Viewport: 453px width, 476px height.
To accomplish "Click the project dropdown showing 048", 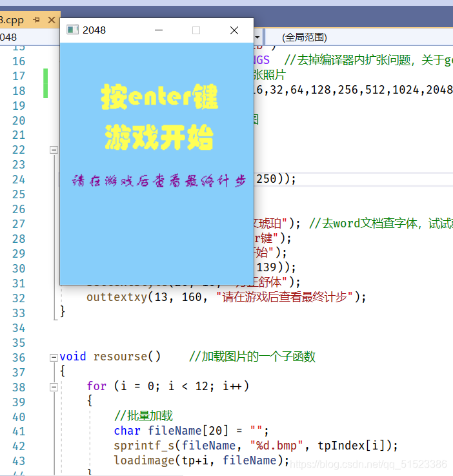I will (30, 37).
